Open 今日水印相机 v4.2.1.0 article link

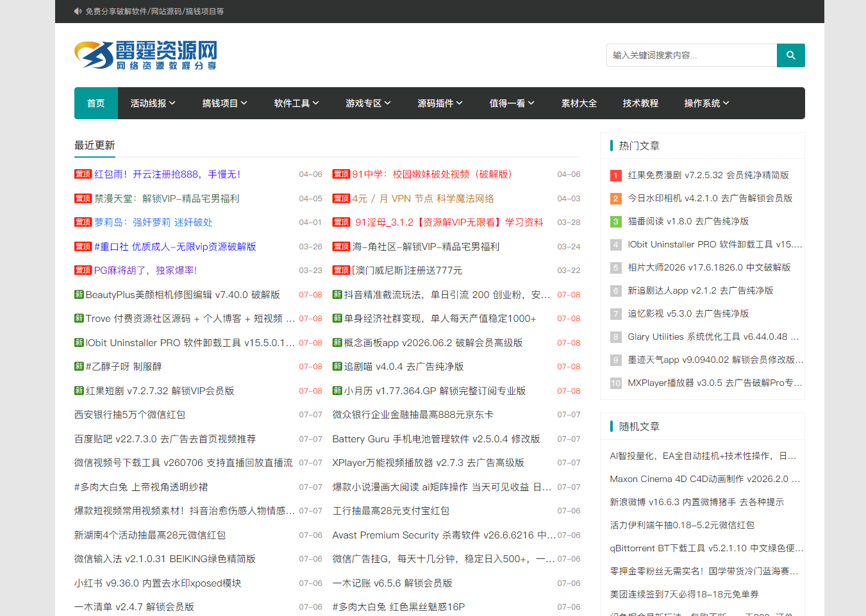click(710, 199)
